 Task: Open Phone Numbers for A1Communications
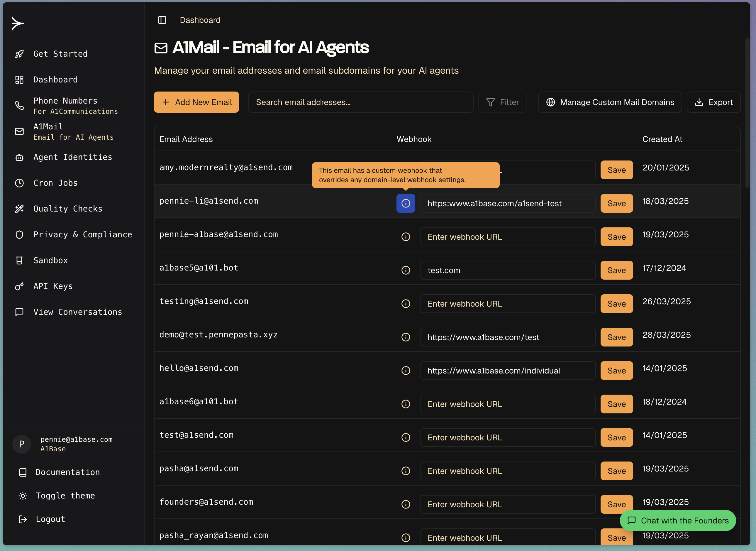click(75, 105)
